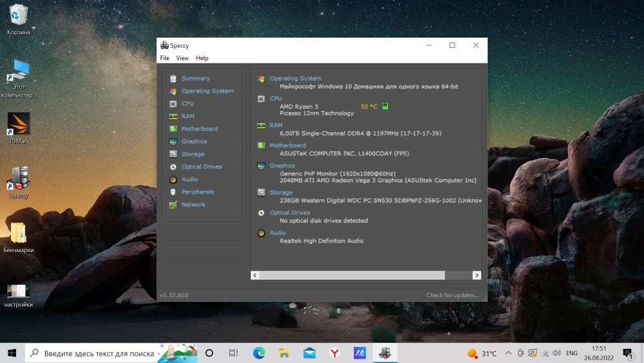Click the Motherboard heading in main panel
Viewport: 644px width, 363px height.
[x=287, y=146]
